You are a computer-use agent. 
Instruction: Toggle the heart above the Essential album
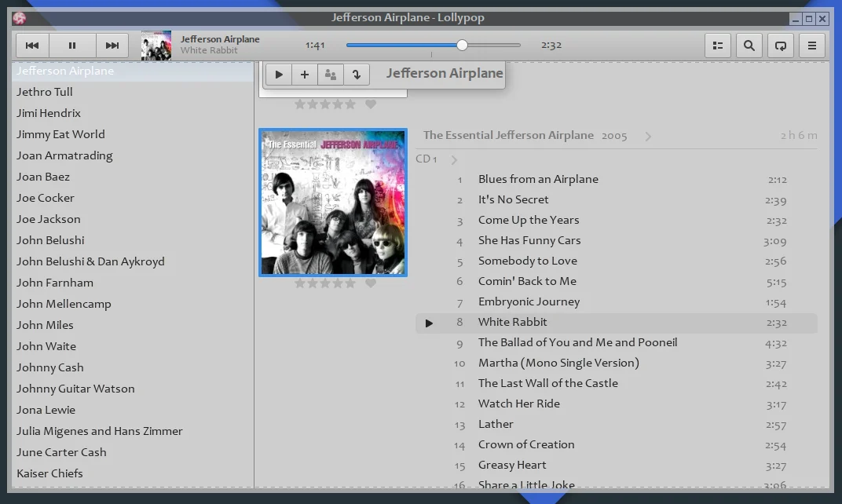pyautogui.click(x=371, y=104)
